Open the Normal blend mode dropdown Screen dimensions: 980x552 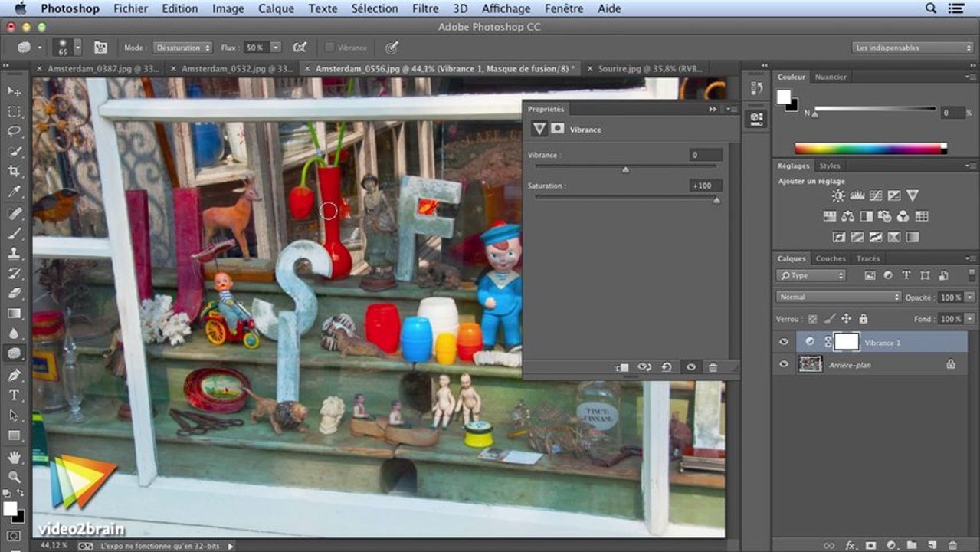[x=839, y=297]
